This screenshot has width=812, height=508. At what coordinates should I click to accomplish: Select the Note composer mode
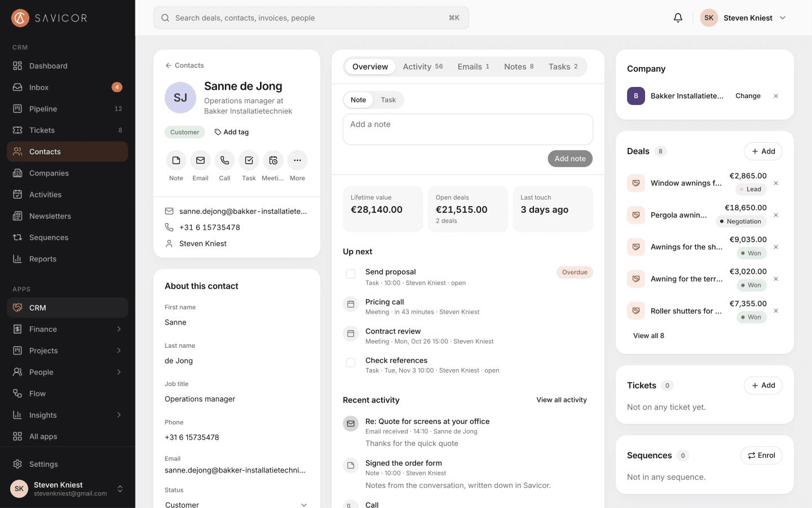(358, 100)
